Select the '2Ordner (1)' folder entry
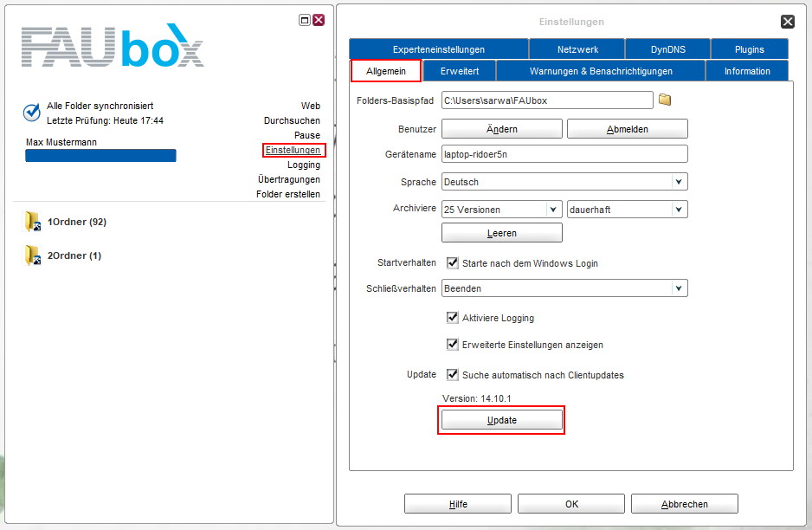Screen dimensions: 812x530 74,255
